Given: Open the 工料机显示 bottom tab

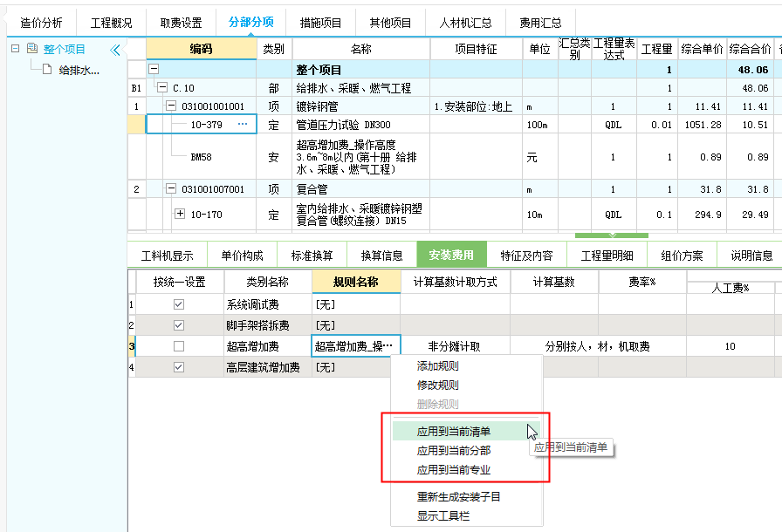Looking at the screenshot, I should point(167,256).
